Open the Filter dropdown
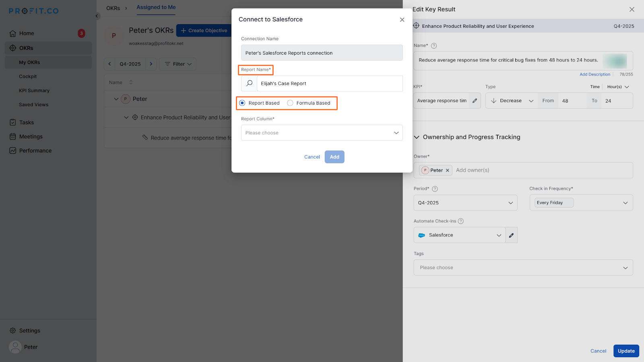Image resolution: width=644 pixels, height=362 pixels. [178, 64]
